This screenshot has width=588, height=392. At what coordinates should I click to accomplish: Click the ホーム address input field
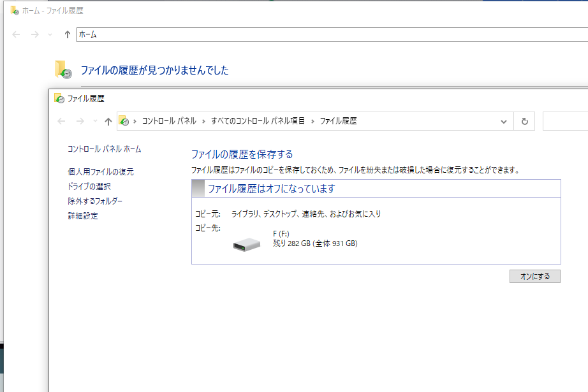[319, 34]
